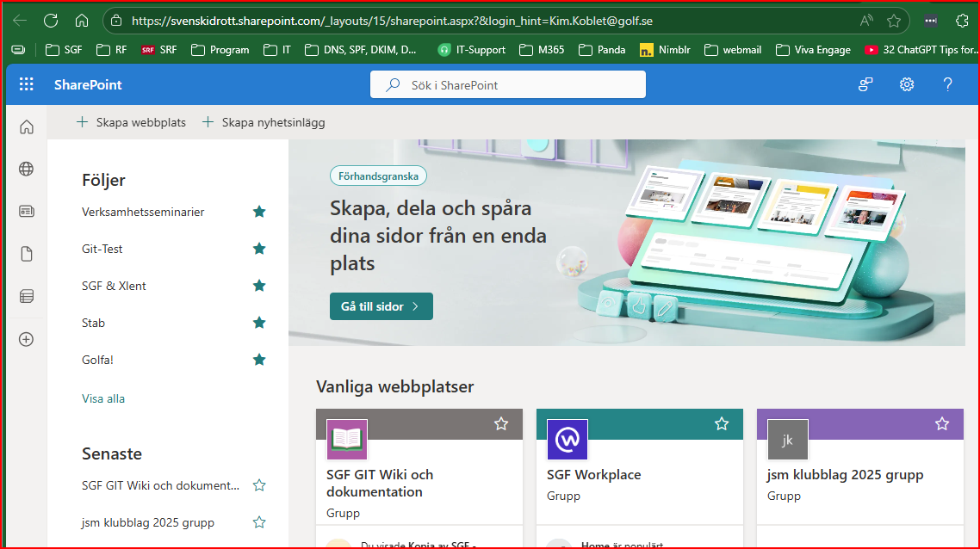980x549 pixels.
Task: Open the news icon in left rail
Action: pos(26,212)
